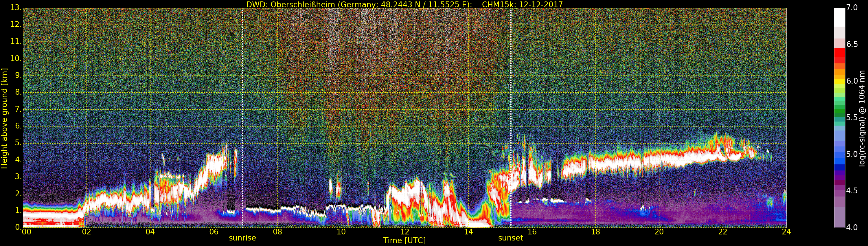Click the colorbar value label '4.0'
This screenshot has width=868, height=246.
852,227
